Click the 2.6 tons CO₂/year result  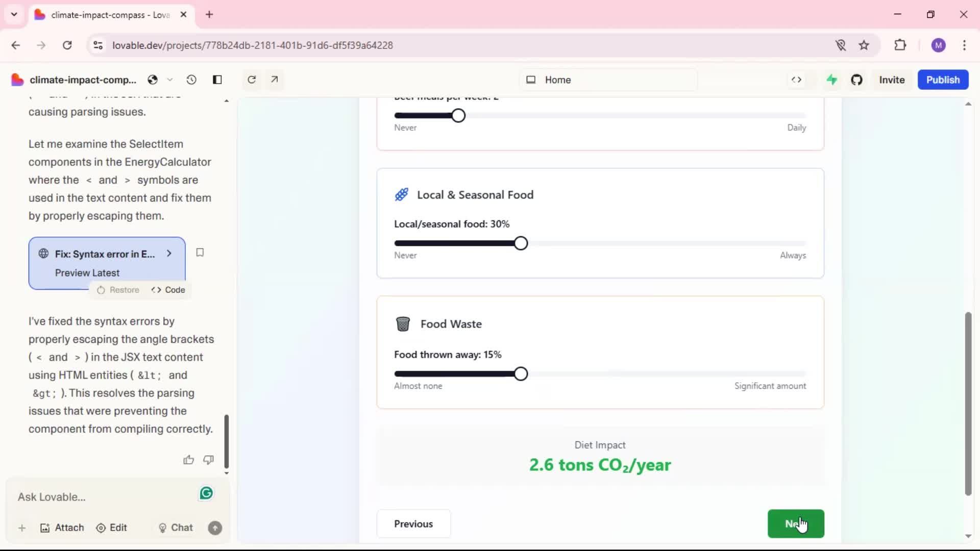pos(600,465)
